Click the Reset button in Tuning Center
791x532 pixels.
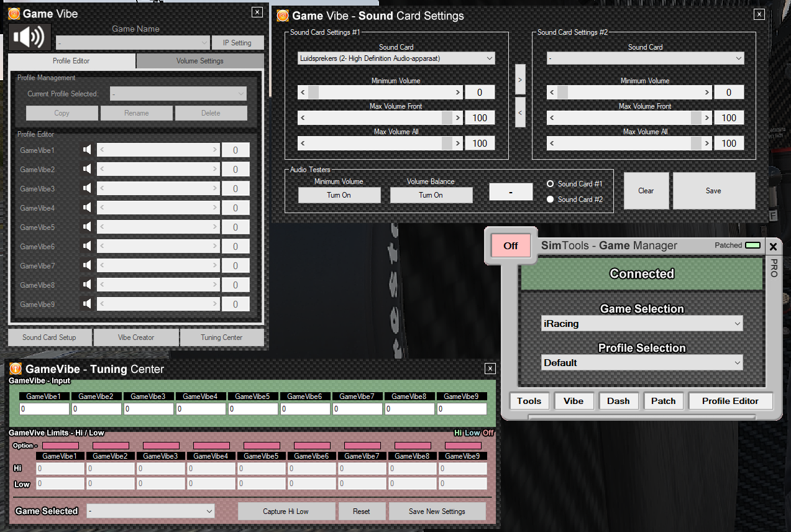click(362, 511)
